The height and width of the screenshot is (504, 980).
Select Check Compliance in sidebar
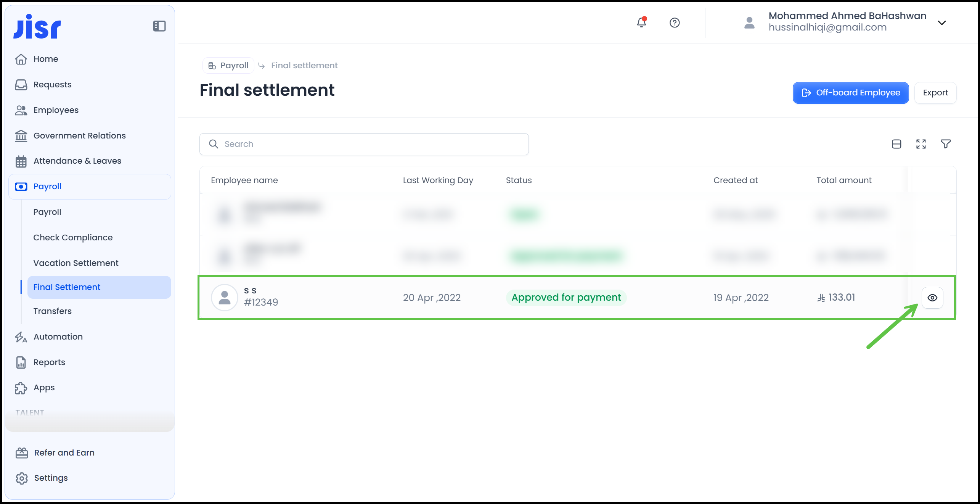73,237
